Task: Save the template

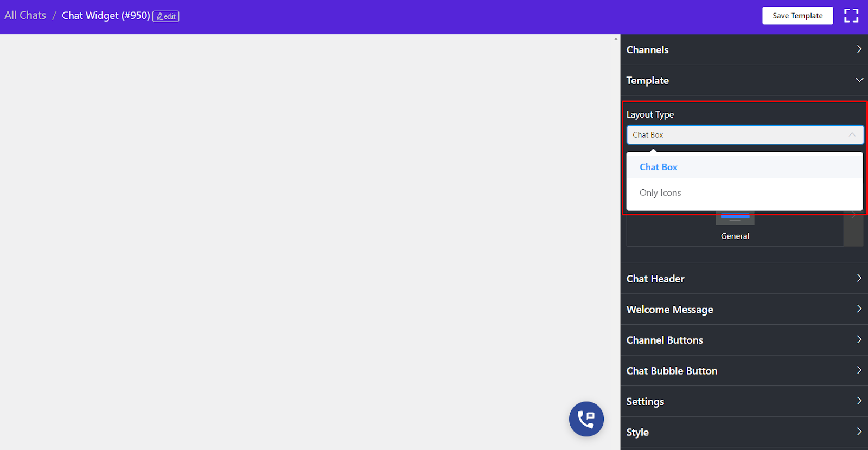Action: [797, 16]
